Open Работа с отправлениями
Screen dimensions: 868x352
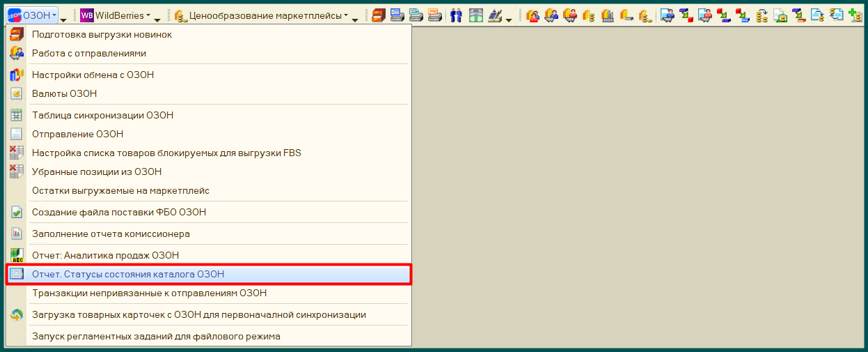[x=209, y=53]
